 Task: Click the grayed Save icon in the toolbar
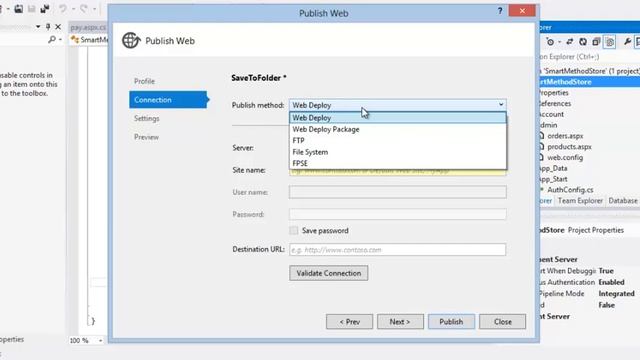[31, 9]
